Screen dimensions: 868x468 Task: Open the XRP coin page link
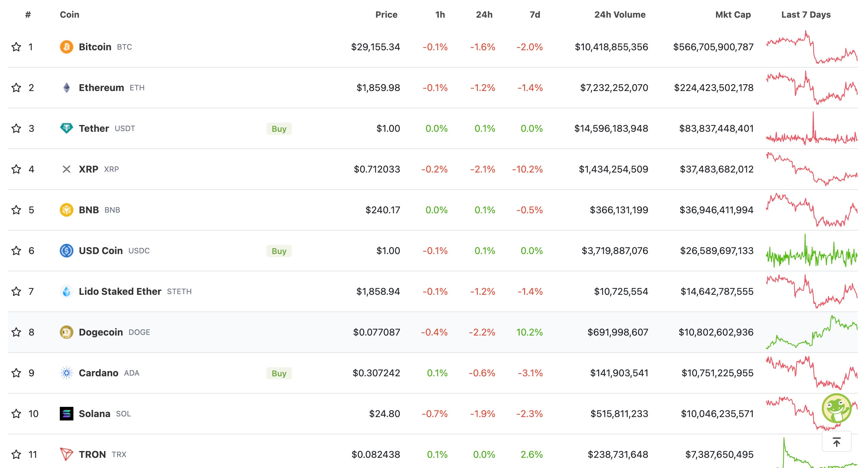[x=88, y=169]
